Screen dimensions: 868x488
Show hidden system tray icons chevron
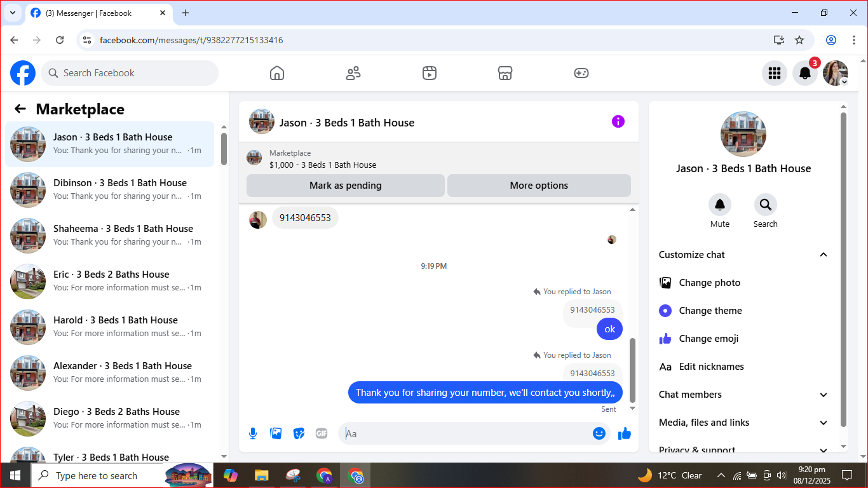coord(721,475)
